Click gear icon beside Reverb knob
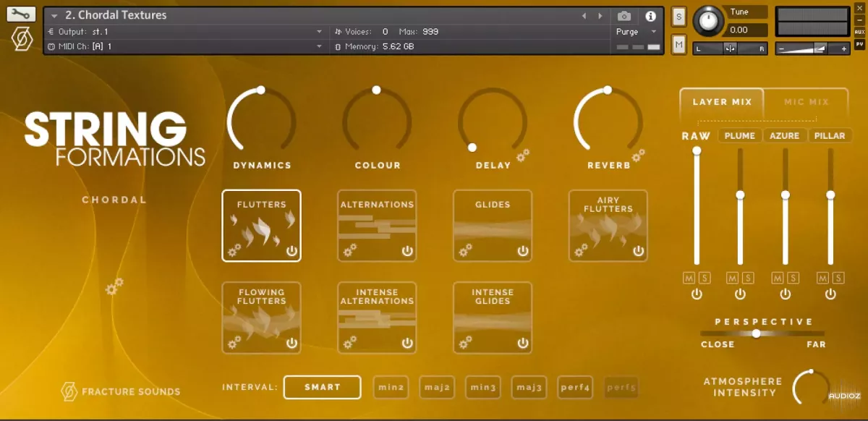 pyautogui.click(x=638, y=155)
